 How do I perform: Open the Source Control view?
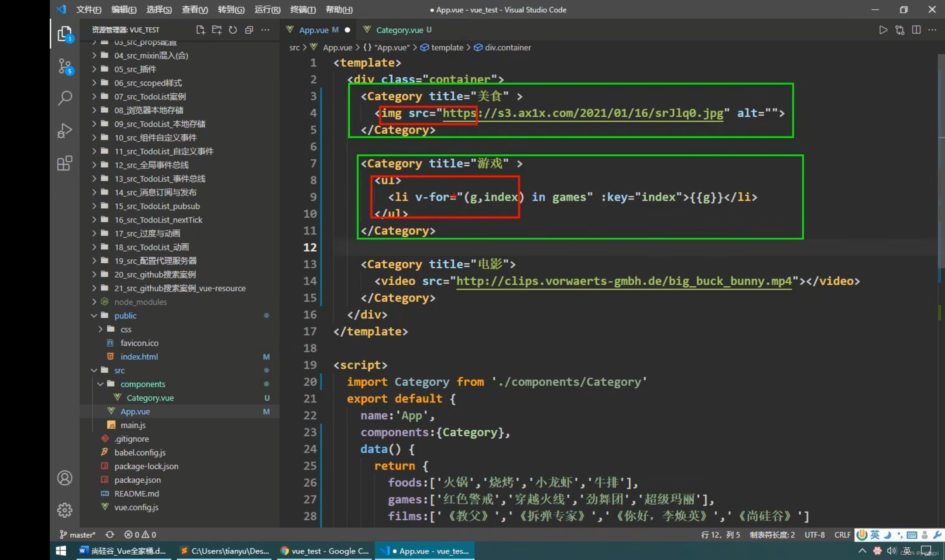click(65, 66)
